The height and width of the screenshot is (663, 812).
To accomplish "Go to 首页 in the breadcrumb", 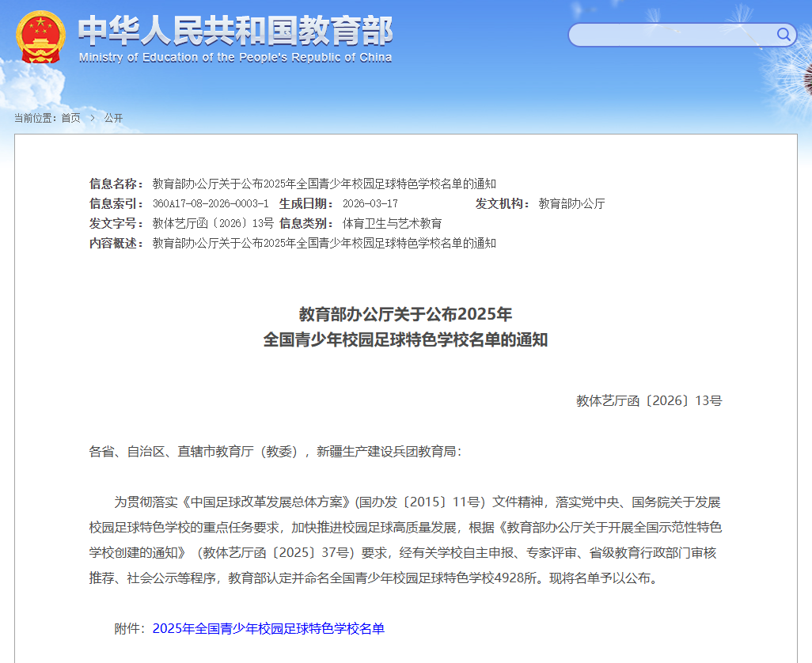I will 70,118.
